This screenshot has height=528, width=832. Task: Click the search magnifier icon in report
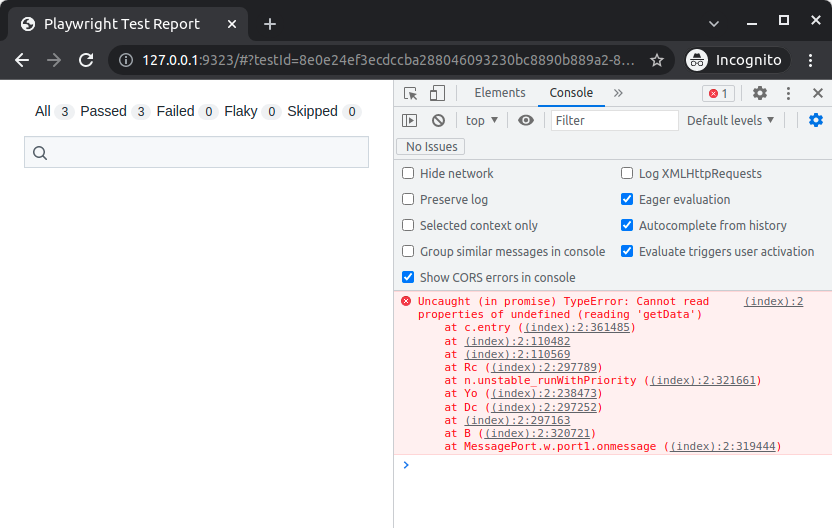point(40,153)
